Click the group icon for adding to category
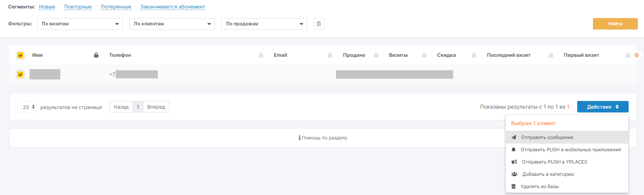Screen dimensions: 644x195 [514, 174]
